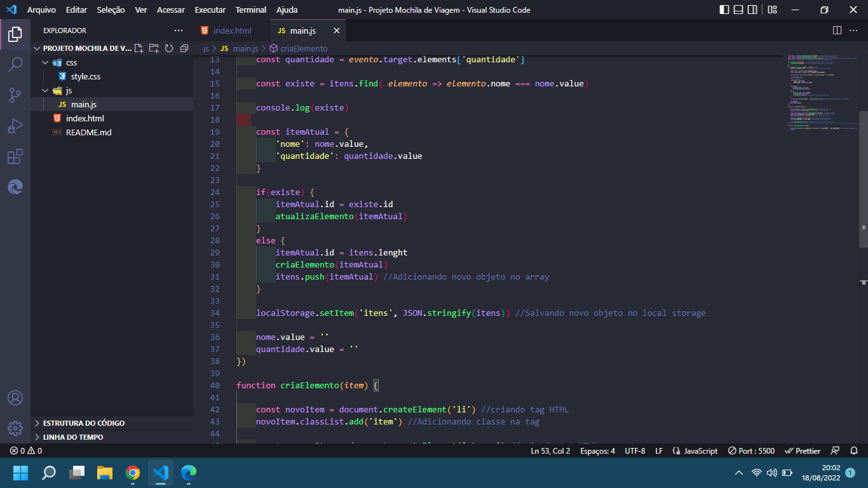Open the Explorer view in activity bar
Image resolution: width=868 pixels, height=488 pixels.
coord(15,34)
